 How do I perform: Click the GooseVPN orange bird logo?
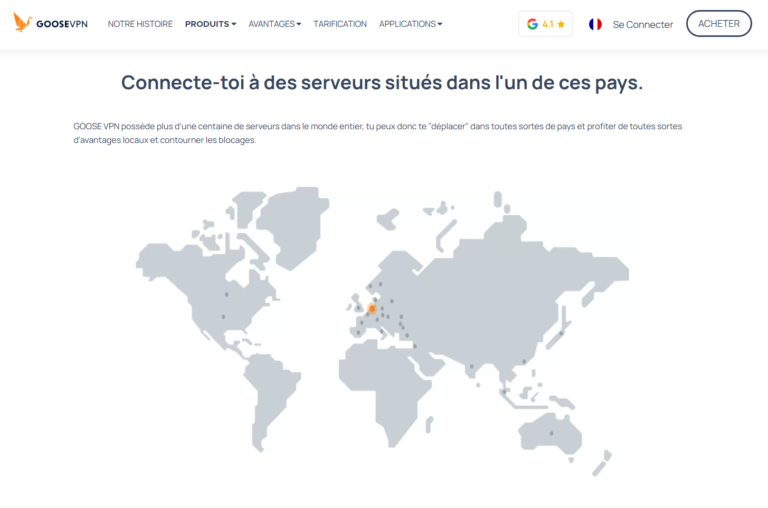22,23
